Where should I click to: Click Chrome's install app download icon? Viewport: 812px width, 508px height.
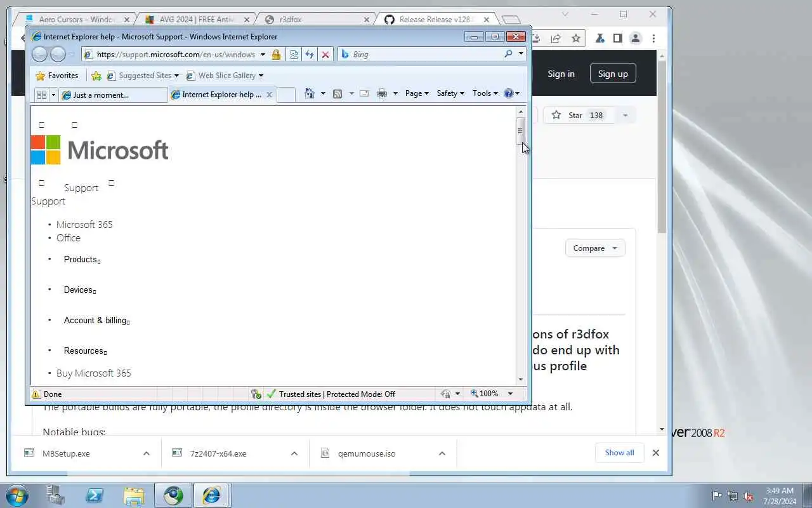536,38
